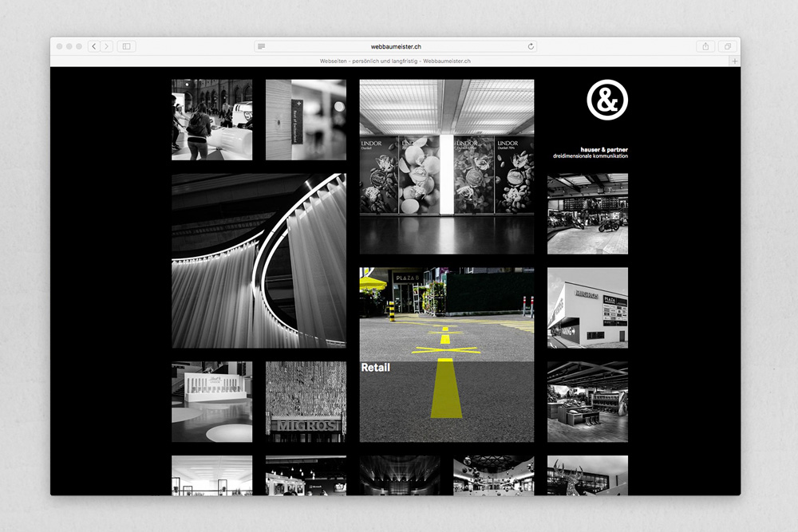This screenshot has height=532, width=798.
Task: Open the Lindor display panels image
Action: [x=446, y=166]
